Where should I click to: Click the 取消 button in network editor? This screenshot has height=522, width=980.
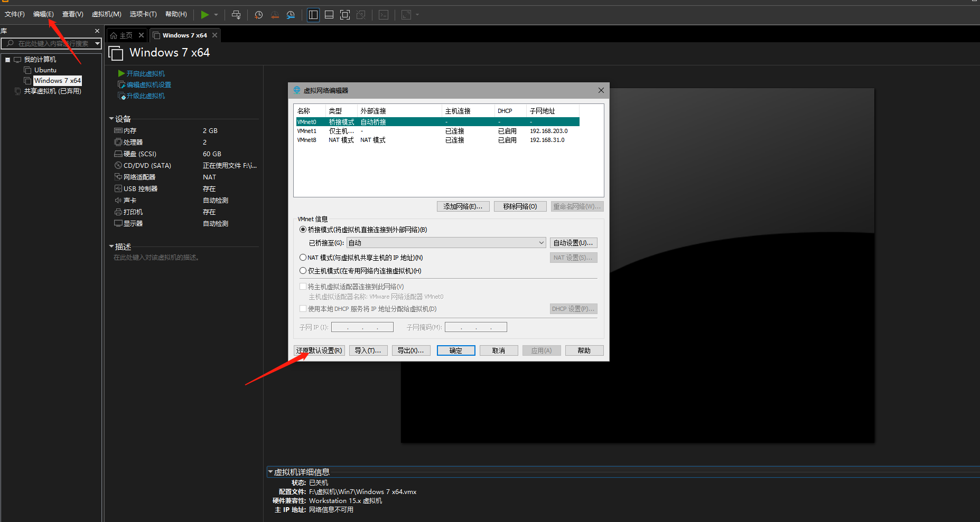499,350
